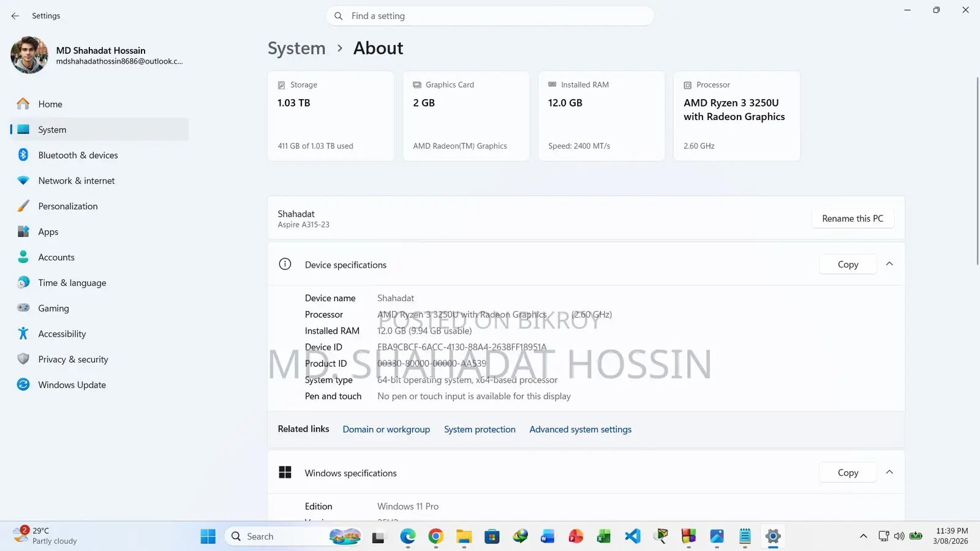Go back using the Settings back arrow
980x551 pixels.
(x=15, y=16)
